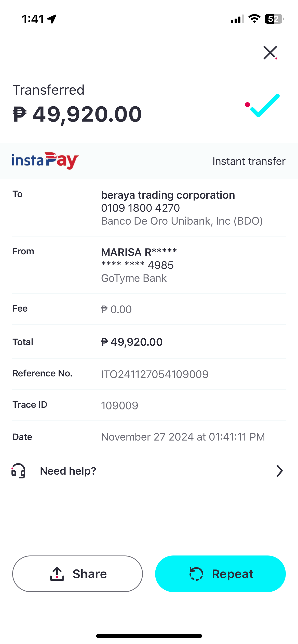
Task: Close the transfer receipt with the X icon
Action: pos(270,53)
